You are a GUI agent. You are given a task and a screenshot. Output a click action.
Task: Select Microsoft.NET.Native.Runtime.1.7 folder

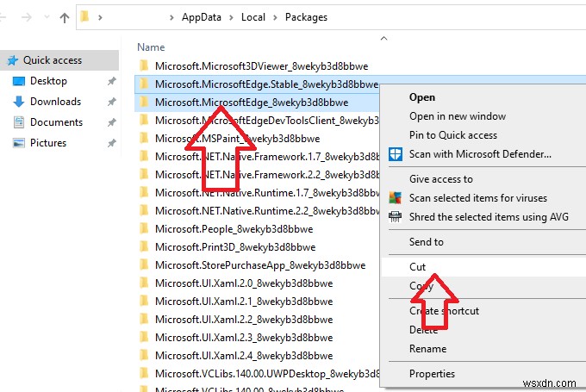(x=267, y=193)
